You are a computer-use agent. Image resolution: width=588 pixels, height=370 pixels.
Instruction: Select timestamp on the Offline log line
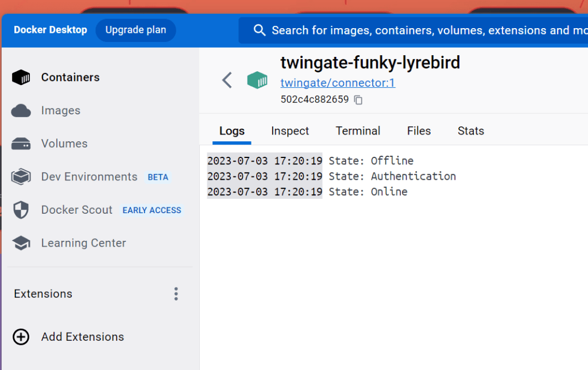[x=265, y=161]
